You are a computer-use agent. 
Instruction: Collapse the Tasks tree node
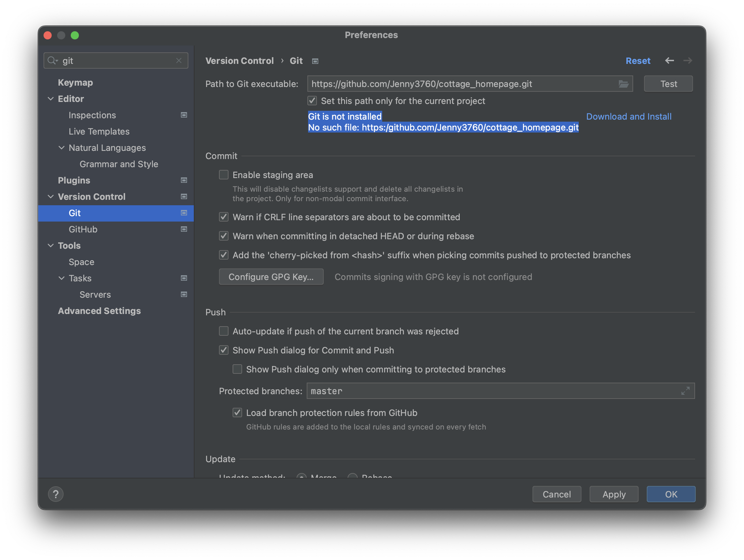[x=62, y=278]
